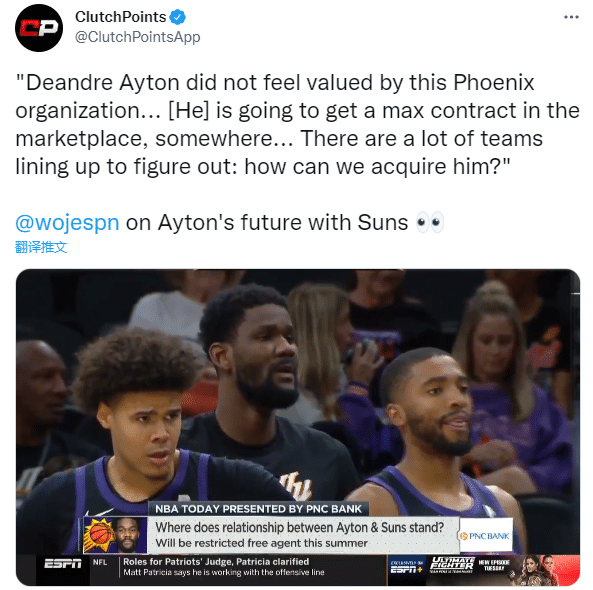The width and height of the screenshot is (593, 590).
Task: Click the Patriots Judge Patricia ticker headline
Action: point(216,562)
